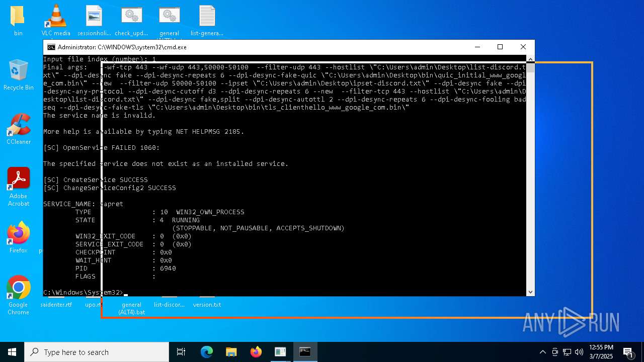
Task: Open the volume control in system tray
Action: coord(579,352)
